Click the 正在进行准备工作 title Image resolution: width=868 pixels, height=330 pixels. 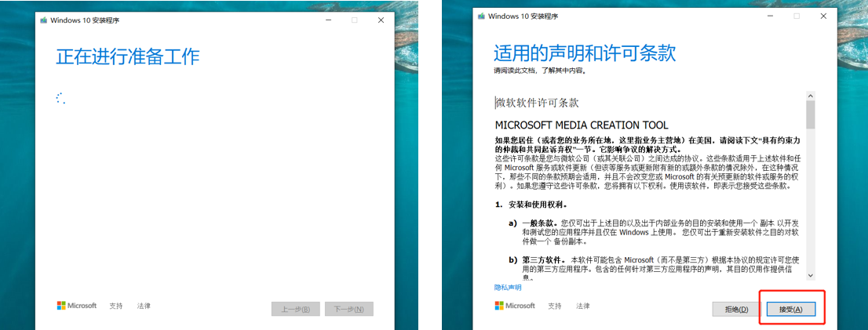128,56
